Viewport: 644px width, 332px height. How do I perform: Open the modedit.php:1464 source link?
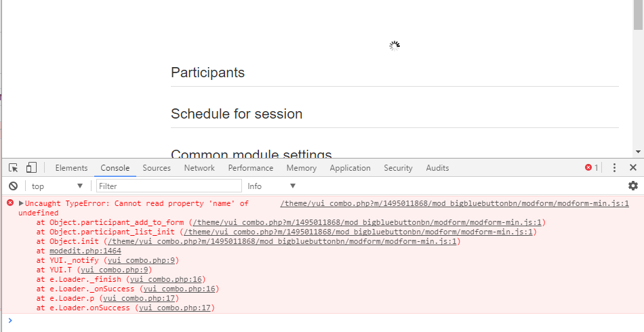pyautogui.click(x=85, y=251)
